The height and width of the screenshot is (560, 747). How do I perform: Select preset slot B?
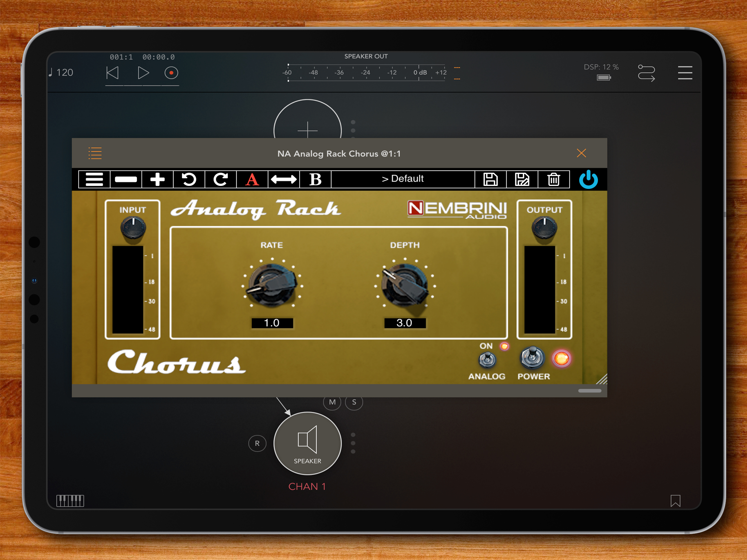tap(315, 179)
